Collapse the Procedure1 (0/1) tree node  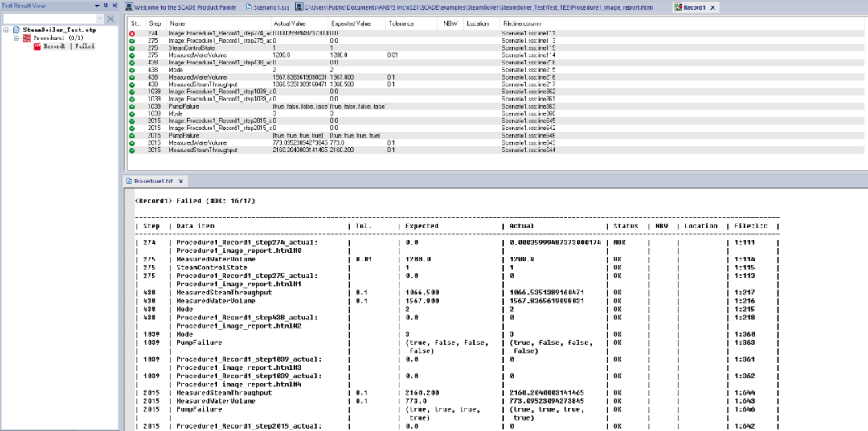pos(17,39)
